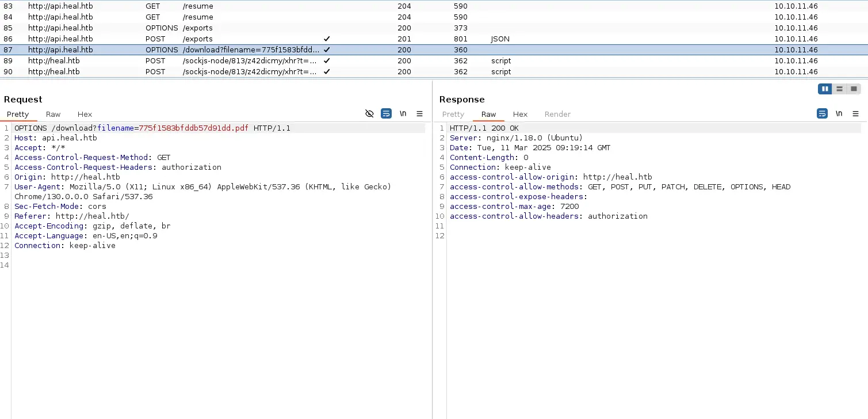868x419 pixels.
Task: Select history row 89 sockjs-node POST
Action: point(434,61)
